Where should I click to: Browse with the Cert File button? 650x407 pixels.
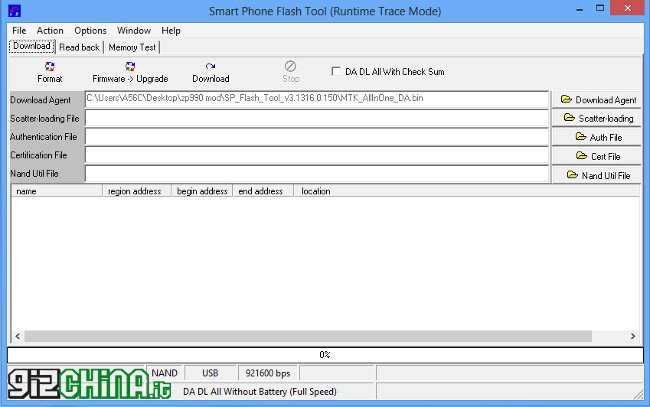pyautogui.click(x=597, y=156)
